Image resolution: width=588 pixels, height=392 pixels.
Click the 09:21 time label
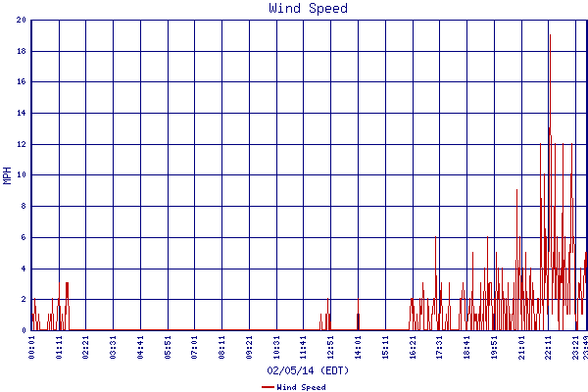249,347
